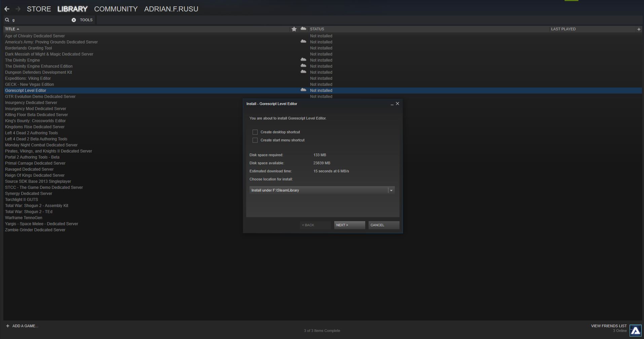
Task: Click cloud icon for Divinity Engine Enhanced Edition
Action: pyautogui.click(x=303, y=66)
